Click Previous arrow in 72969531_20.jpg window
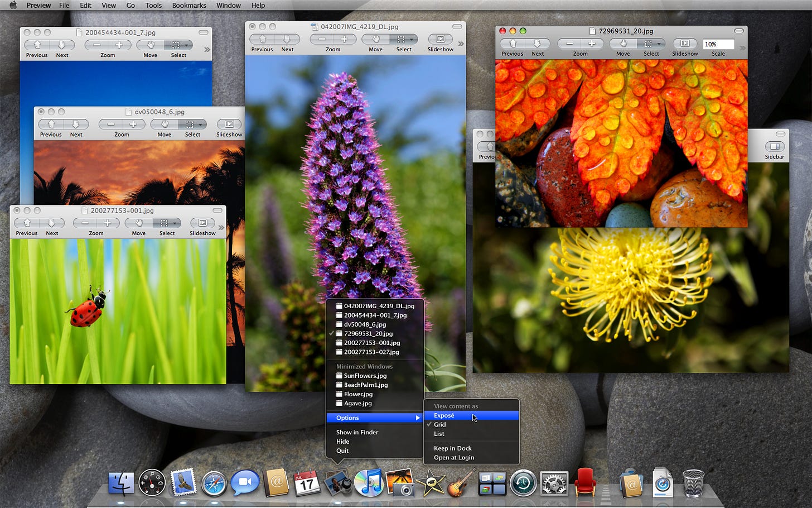The width and height of the screenshot is (812, 508). 513,44
